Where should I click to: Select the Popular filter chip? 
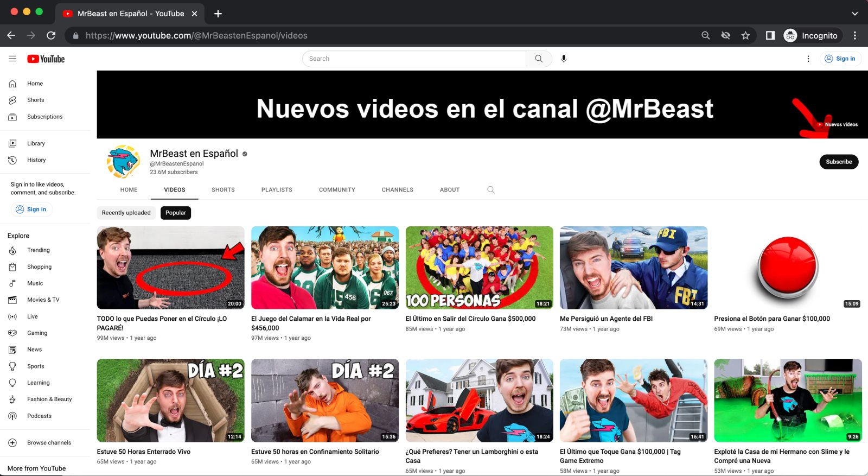(176, 213)
